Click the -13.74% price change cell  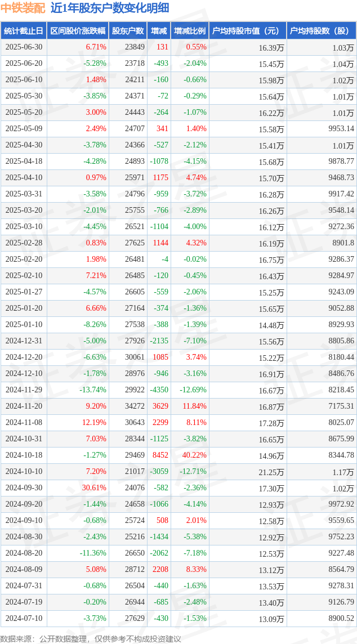(78, 390)
